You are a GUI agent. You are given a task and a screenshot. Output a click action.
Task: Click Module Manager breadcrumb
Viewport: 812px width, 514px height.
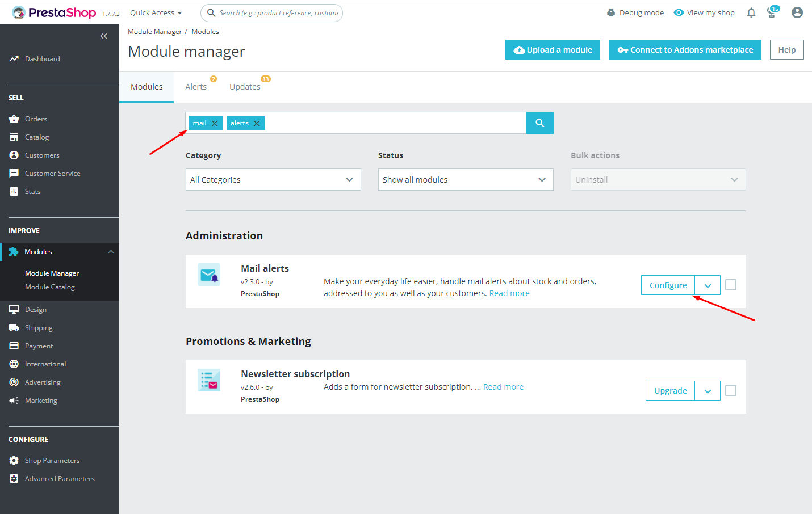155,32
